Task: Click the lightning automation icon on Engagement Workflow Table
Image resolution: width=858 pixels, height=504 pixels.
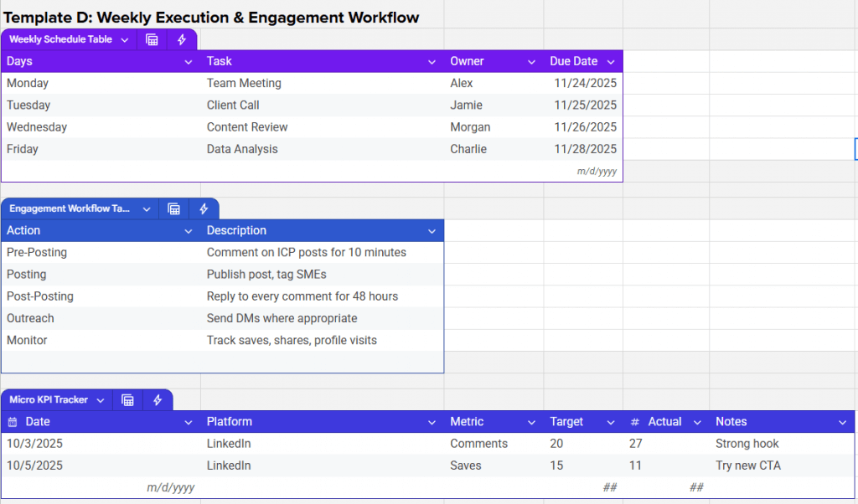Action: [x=204, y=208]
